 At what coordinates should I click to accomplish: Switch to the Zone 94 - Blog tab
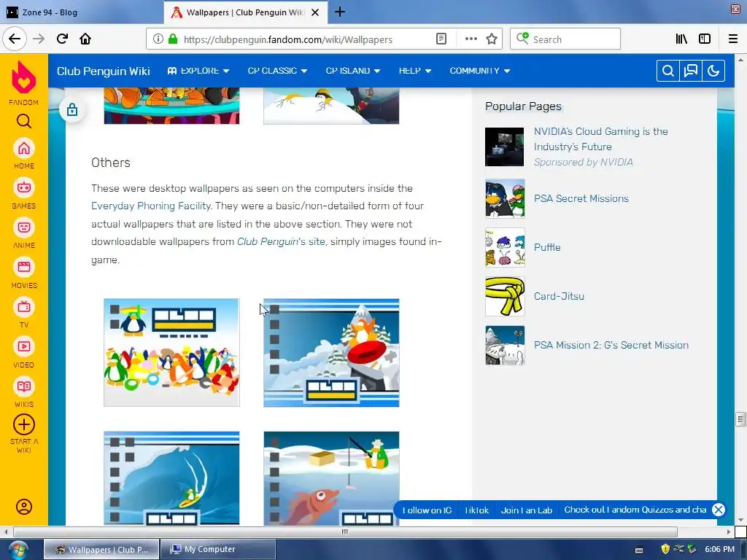click(x=81, y=12)
